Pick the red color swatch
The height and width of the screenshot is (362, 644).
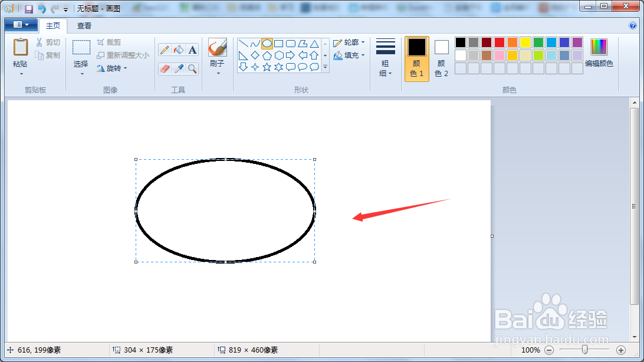click(x=500, y=42)
